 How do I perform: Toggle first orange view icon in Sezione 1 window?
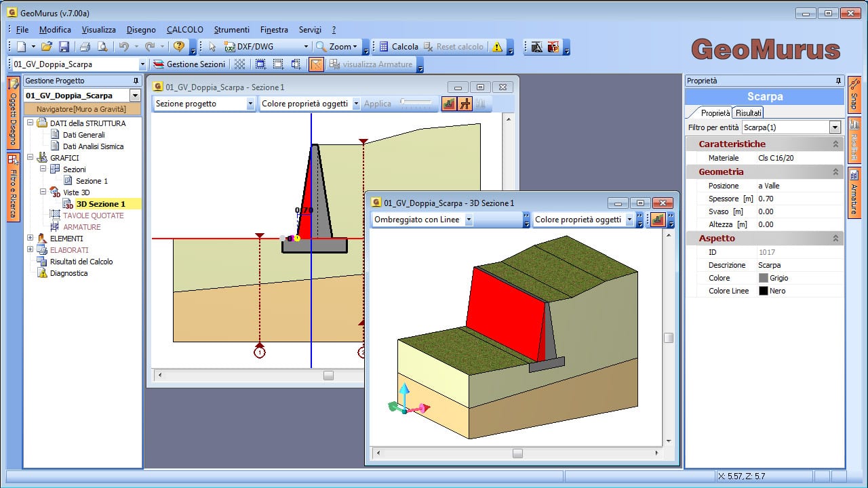coord(449,104)
